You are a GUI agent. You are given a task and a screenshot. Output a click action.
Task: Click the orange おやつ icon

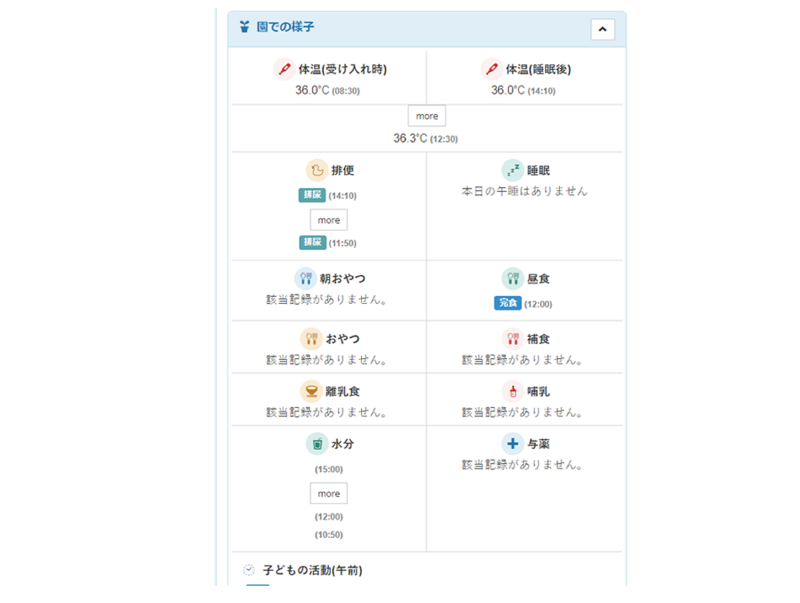pyautogui.click(x=311, y=338)
